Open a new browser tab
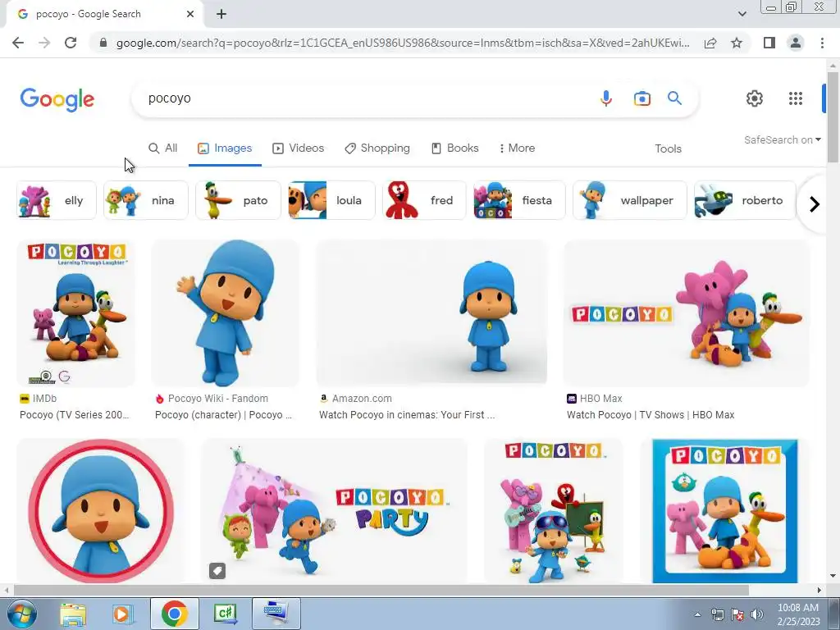This screenshot has width=840, height=630. (221, 14)
